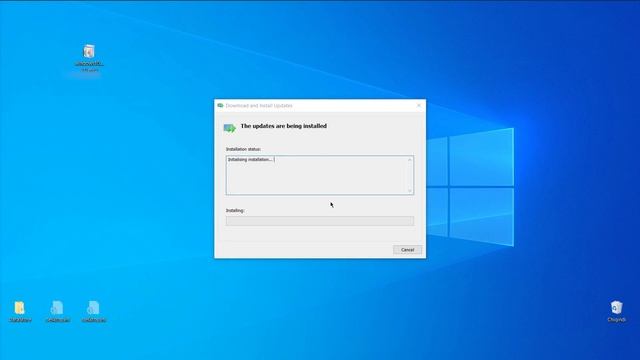The image size is (640, 360).
Task: Click the green arrow update icon beside the heading
Action: tap(229, 128)
